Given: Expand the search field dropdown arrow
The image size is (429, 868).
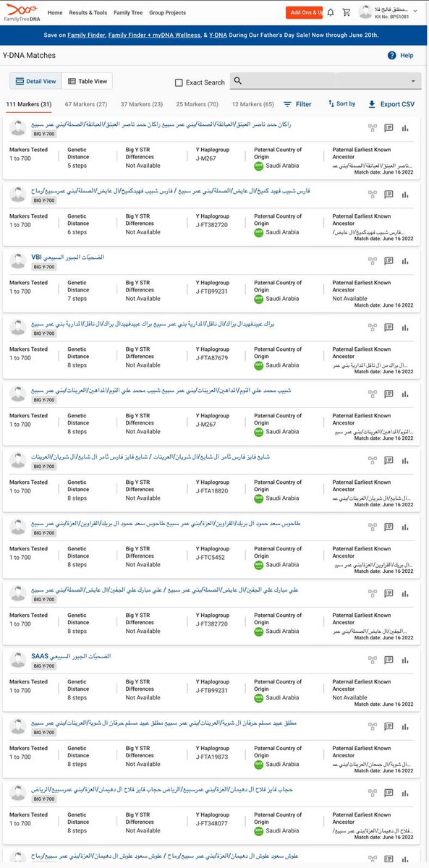Looking at the screenshot, I should 413,81.
